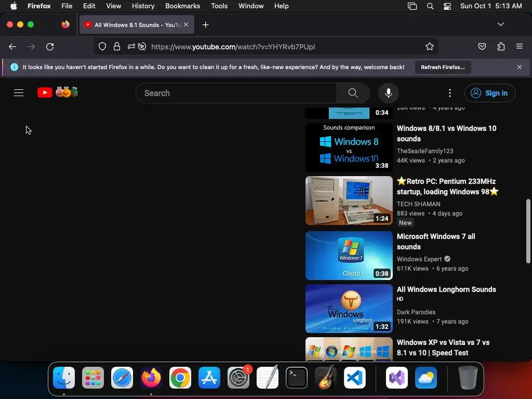Open the YouTube guide hamburger menu
Image resolution: width=532 pixels, height=399 pixels.
19,92
